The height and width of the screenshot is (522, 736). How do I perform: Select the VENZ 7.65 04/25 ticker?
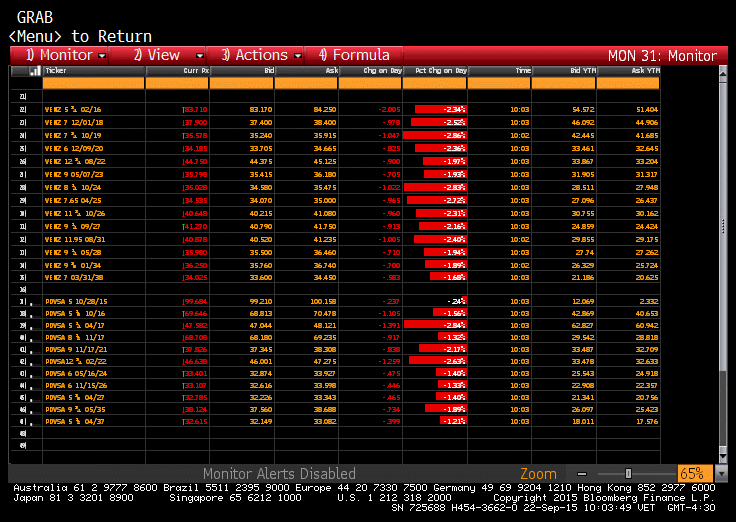pos(73,200)
